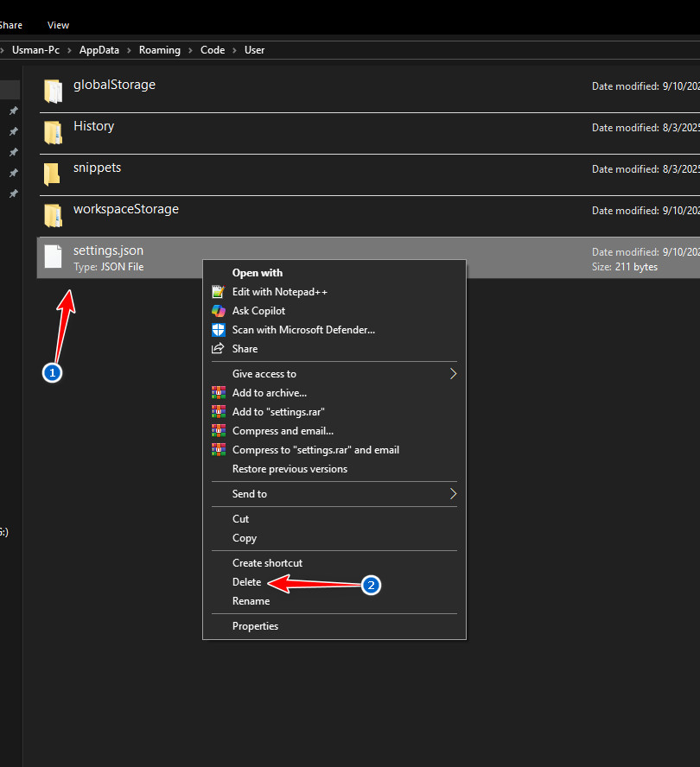Click the settings.json file icon
Screen dimensions: 700x767
(53, 257)
